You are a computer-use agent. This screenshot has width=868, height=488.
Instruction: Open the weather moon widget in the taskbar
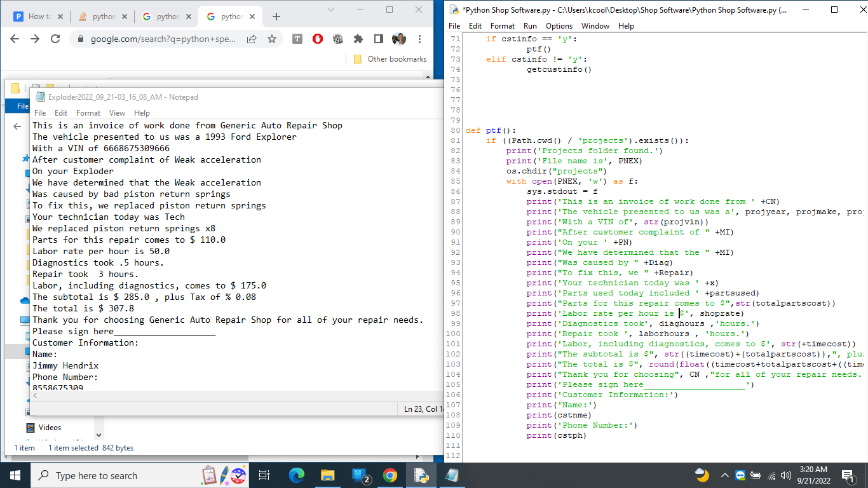tap(702, 475)
